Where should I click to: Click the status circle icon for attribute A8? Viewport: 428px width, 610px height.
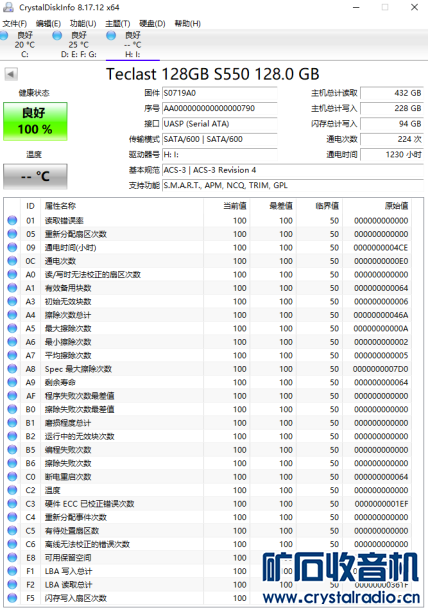12,369
